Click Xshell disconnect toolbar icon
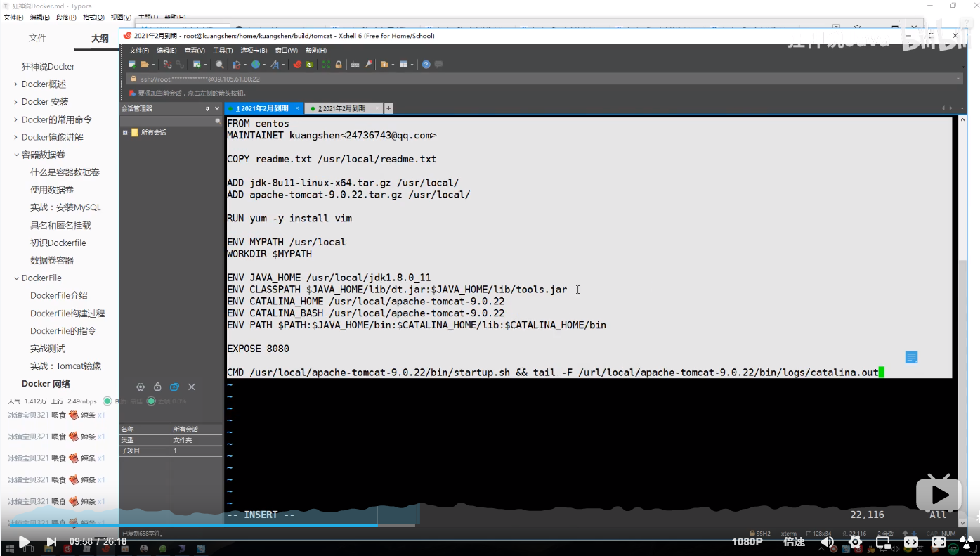 (167, 64)
